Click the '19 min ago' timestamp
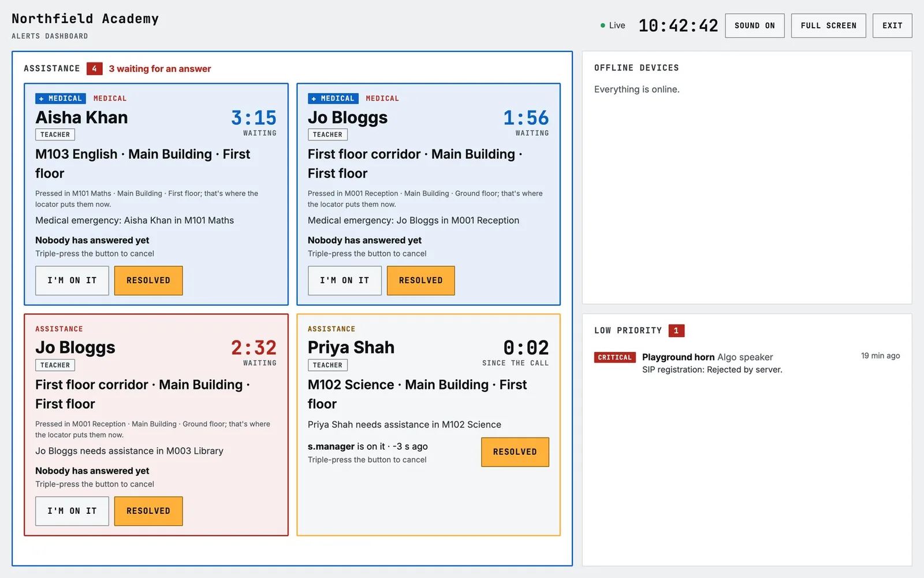This screenshot has height=578, width=924. [880, 355]
